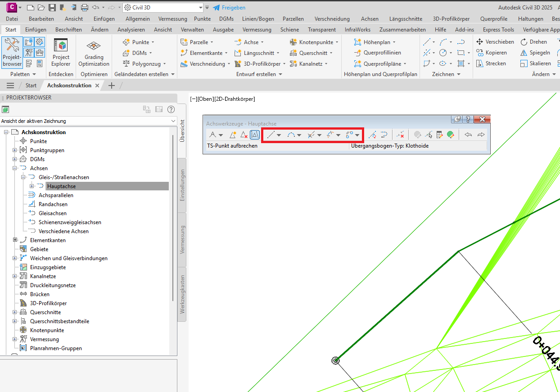Screen dimensions: 560x392
Task: Toggle the Werkzeugkasten toolbox palette icon
Action: click(x=40, y=53)
